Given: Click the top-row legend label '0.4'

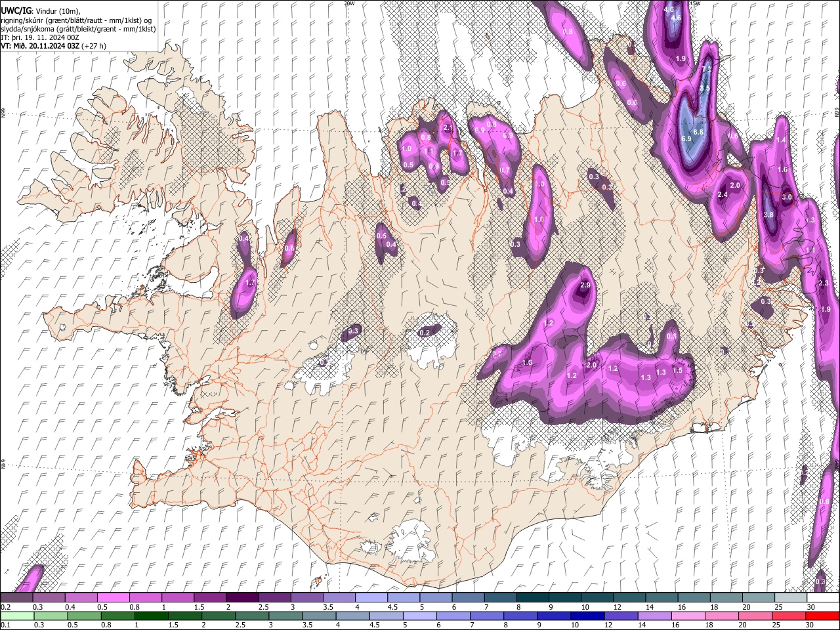Looking at the screenshot, I should (x=70, y=607).
